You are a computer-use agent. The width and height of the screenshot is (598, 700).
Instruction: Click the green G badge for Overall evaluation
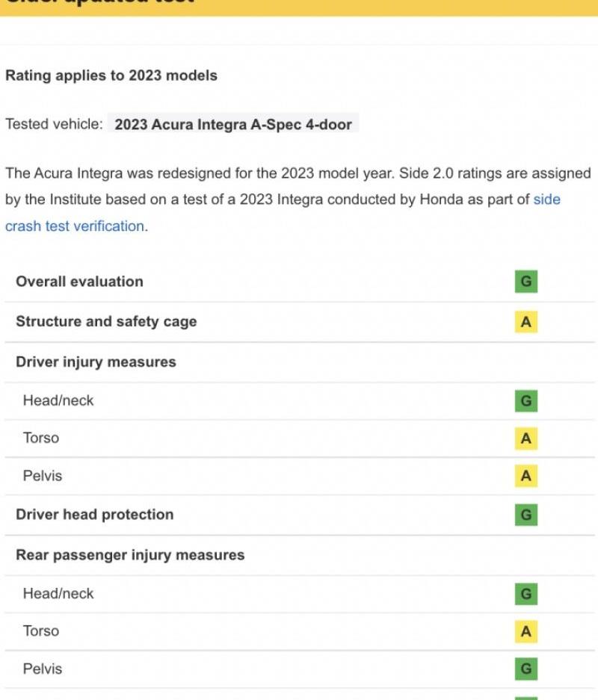pos(526,281)
